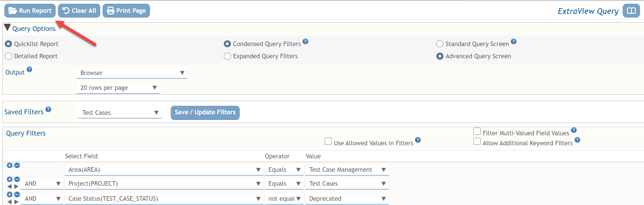Add a filter row after Area row
This screenshot has width=644, height=205.
point(9,165)
